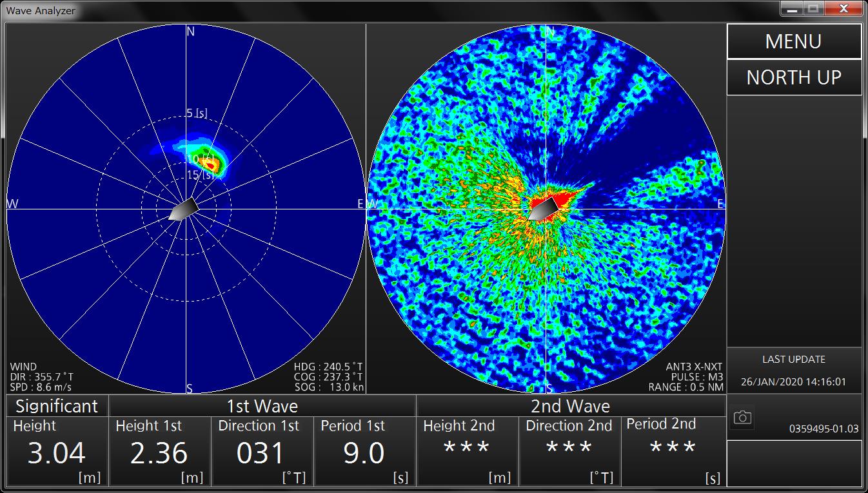Select the Direction 1st 031 readout

click(262, 452)
